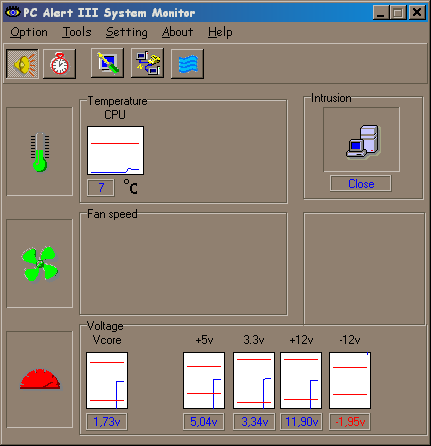Open the Help menu
This screenshot has width=431, height=446.
click(x=220, y=32)
